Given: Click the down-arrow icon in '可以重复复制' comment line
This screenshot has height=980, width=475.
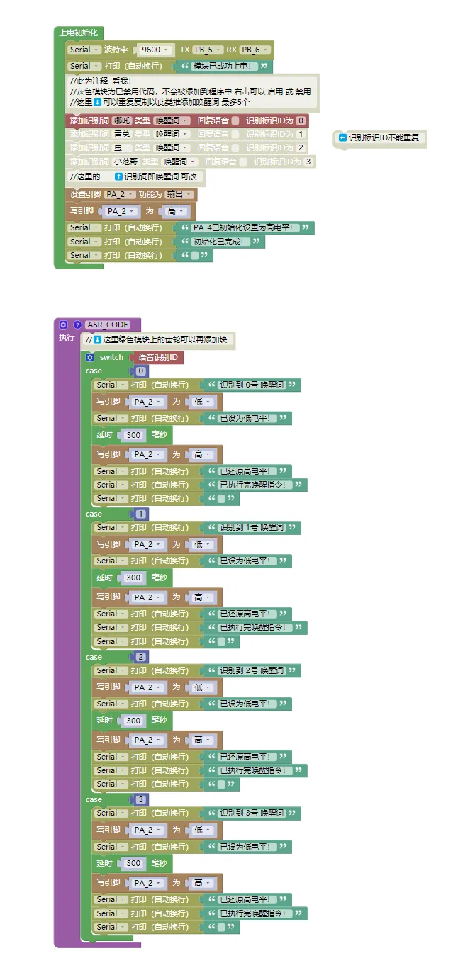Looking at the screenshot, I should 98,102.
